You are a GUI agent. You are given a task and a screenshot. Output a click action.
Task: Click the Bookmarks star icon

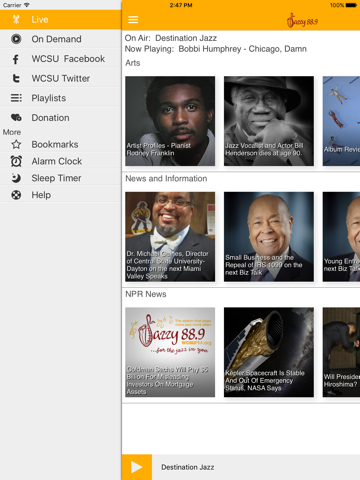tap(16, 144)
